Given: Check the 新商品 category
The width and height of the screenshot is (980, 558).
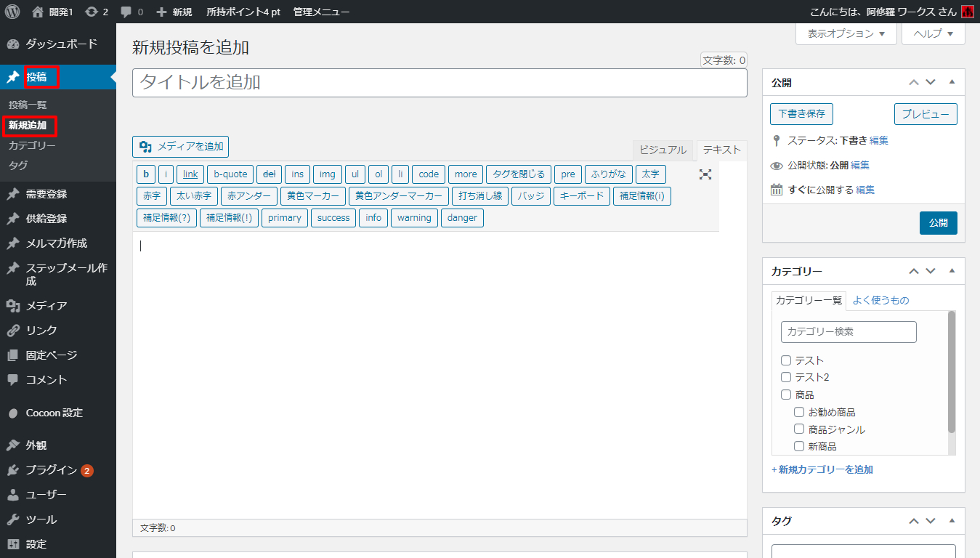Looking at the screenshot, I should point(799,446).
